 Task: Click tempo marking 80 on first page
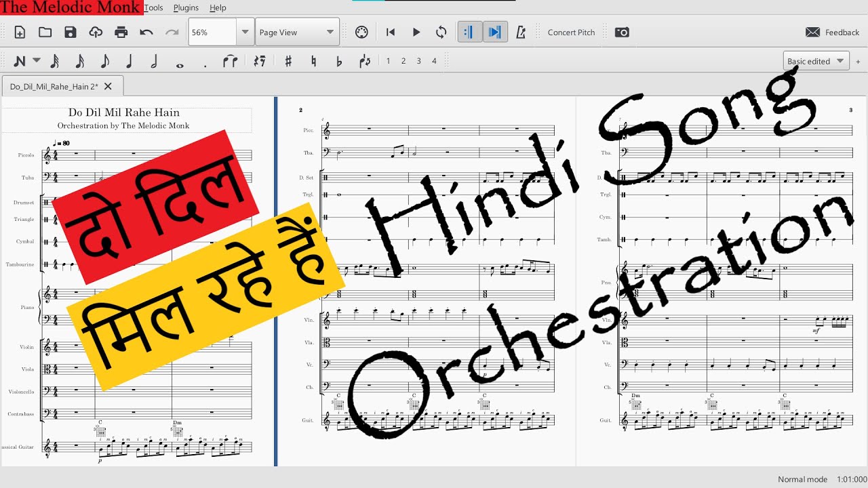tap(62, 143)
